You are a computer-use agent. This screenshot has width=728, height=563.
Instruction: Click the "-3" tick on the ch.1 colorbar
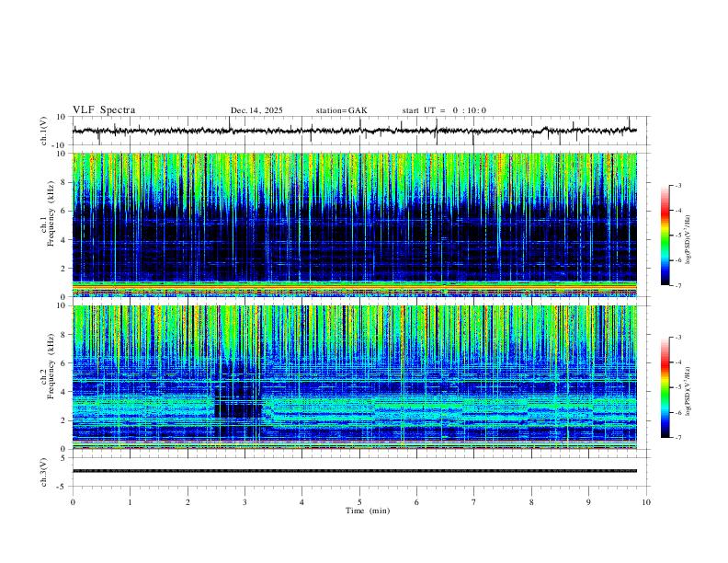pos(677,185)
